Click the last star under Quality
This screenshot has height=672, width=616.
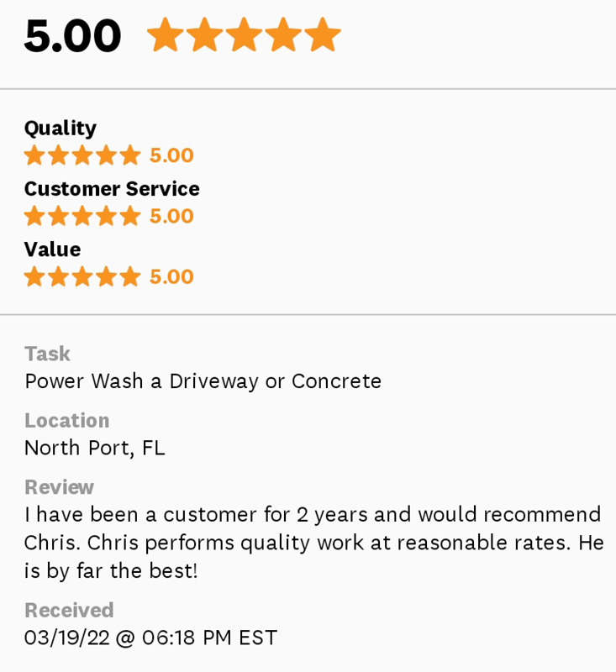click(129, 155)
